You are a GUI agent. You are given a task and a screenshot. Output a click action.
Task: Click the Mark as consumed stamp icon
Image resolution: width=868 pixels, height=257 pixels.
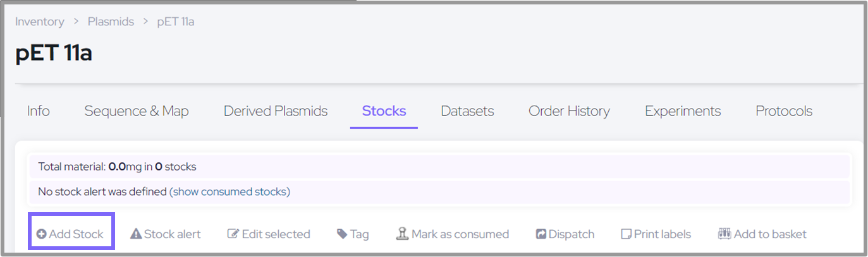click(x=403, y=234)
